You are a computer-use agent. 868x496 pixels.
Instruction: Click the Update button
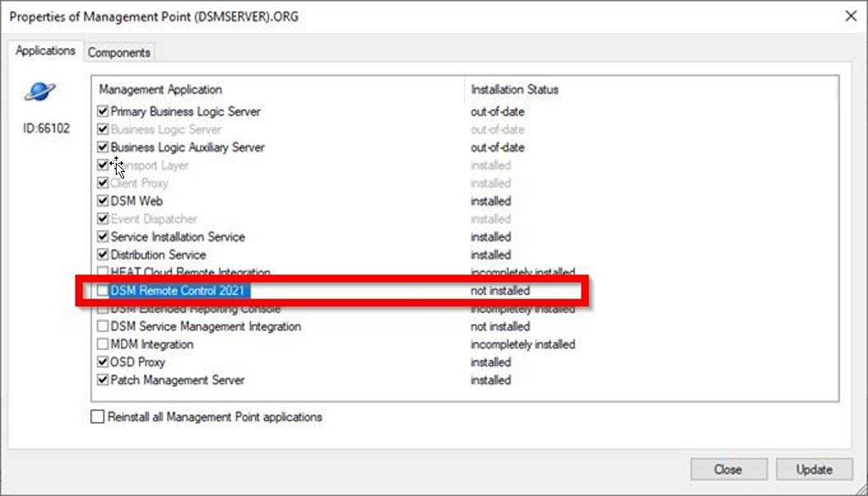814,469
